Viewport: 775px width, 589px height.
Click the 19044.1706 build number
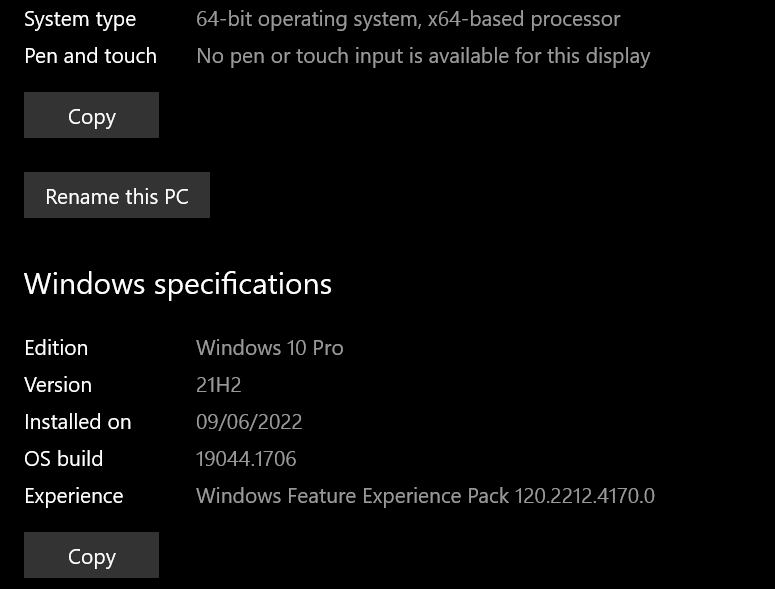point(246,459)
